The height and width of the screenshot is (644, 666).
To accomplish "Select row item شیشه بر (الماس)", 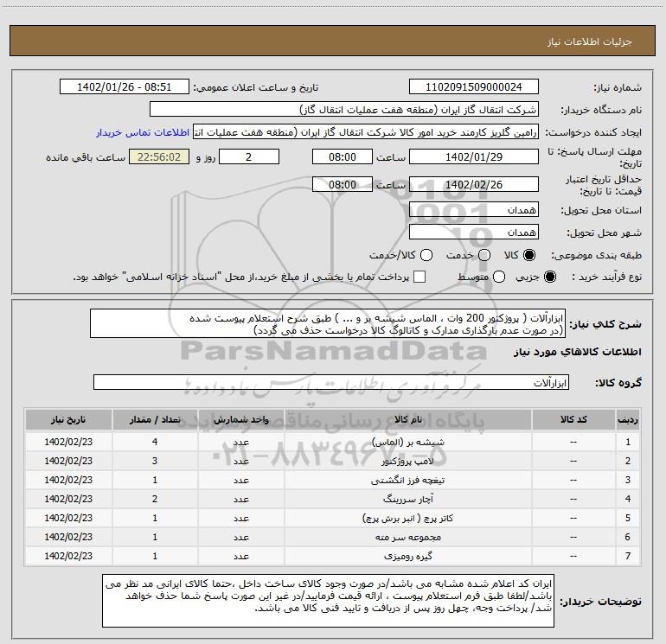I will click(407, 442).
